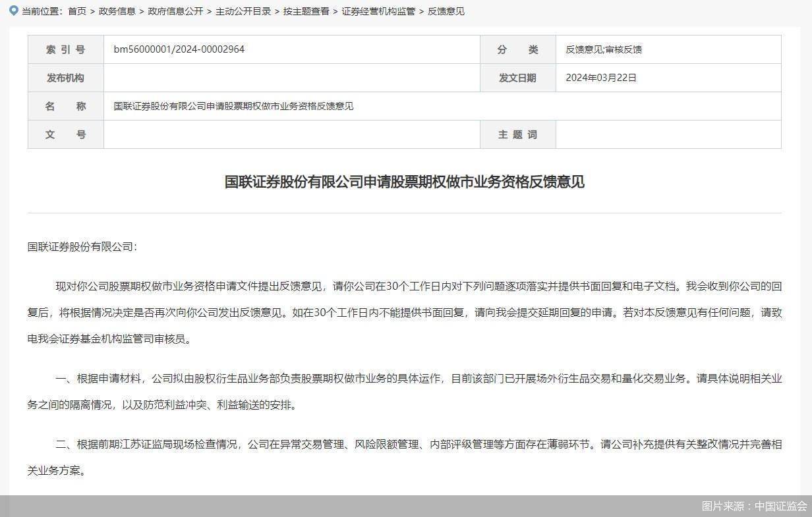Open the 首页 breadcrumb link
Image resolution: width=812 pixels, height=517 pixels.
pyautogui.click(x=77, y=11)
